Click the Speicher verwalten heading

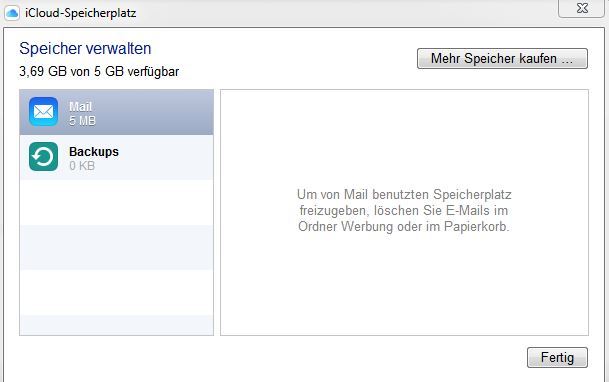[x=85, y=49]
